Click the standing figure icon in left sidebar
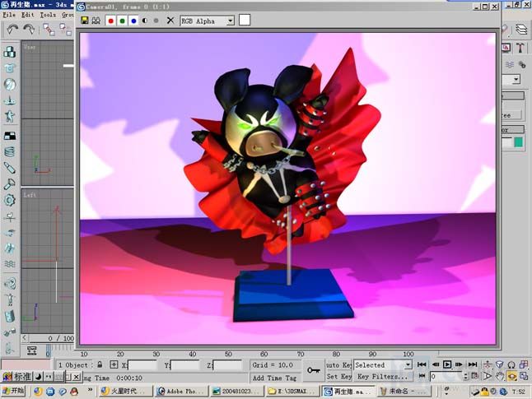 pos(10,299)
